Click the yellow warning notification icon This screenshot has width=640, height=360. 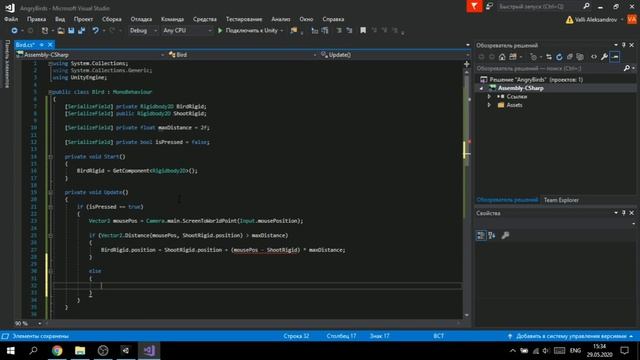(x=569, y=20)
